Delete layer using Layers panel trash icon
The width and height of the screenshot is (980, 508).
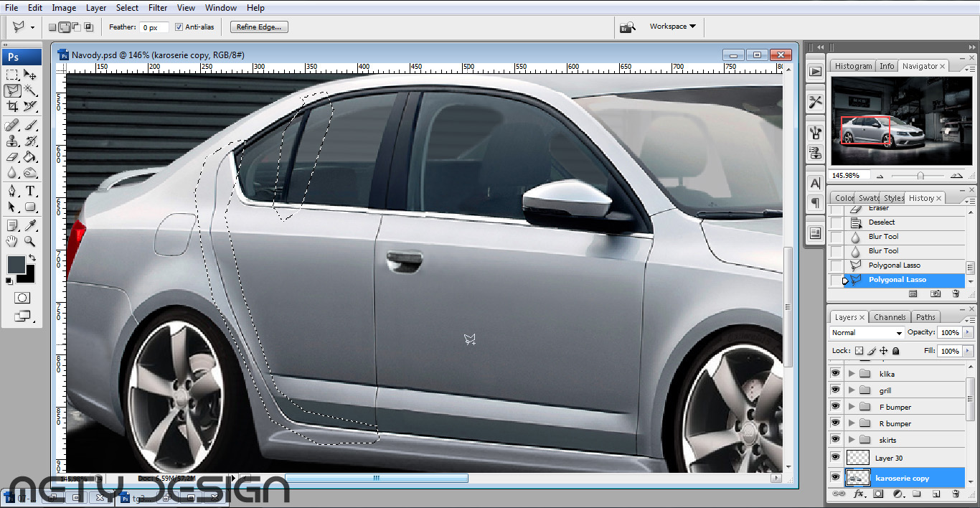click(x=956, y=494)
